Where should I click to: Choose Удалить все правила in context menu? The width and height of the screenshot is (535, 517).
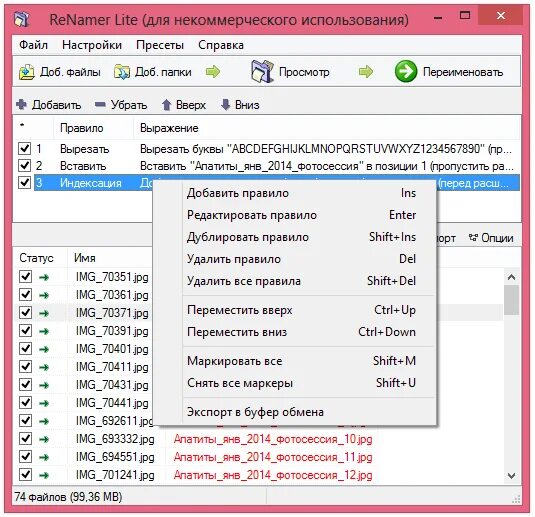(295, 281)
